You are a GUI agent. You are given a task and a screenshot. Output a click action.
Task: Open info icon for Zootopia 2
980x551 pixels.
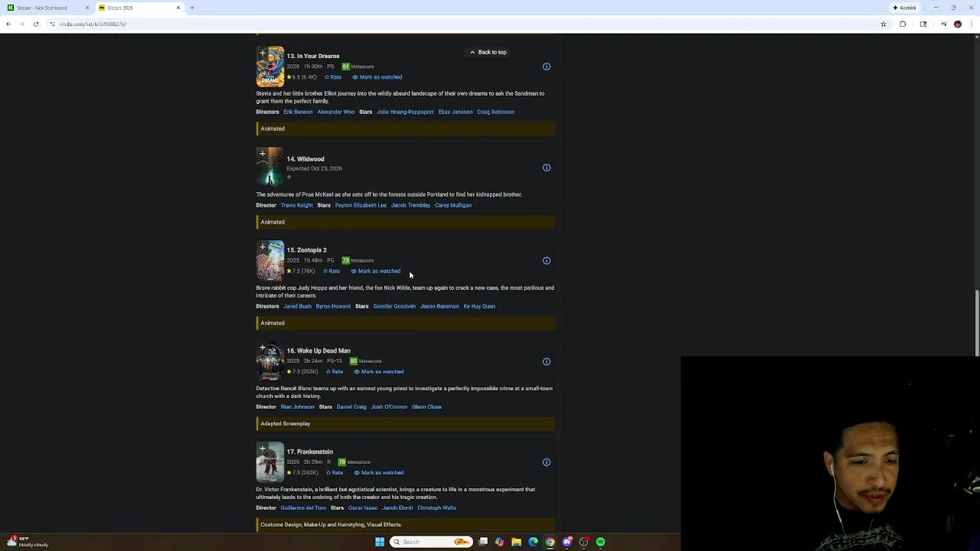pyautogui.click(x=547, y=261)
